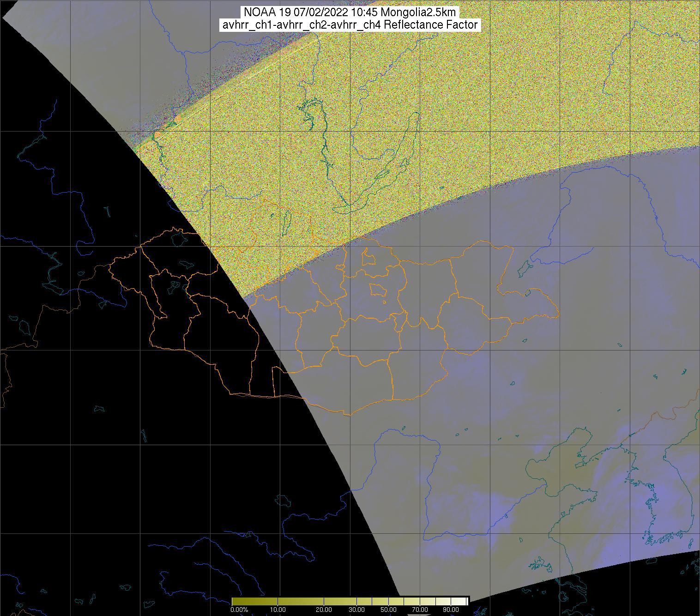This screenshot has width=700, height=616.
Task: Click the white end cap of the color bar
Action: click(467, 601)
